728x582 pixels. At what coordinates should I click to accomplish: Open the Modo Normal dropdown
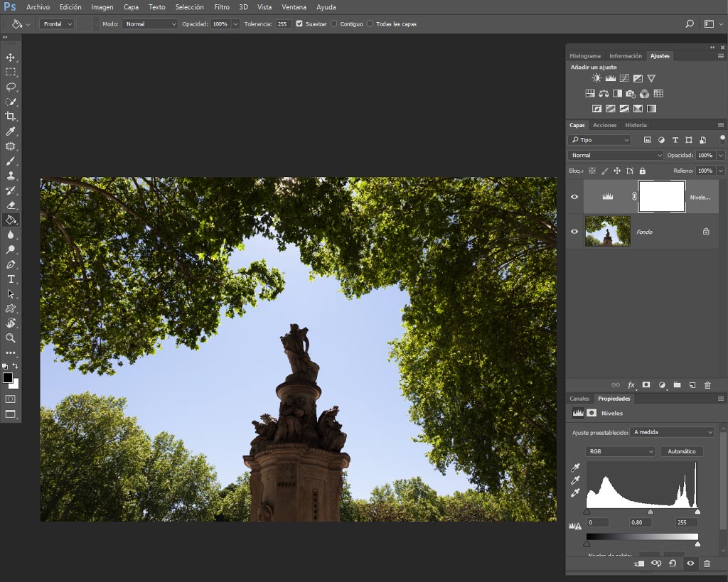tap(150, 24)
